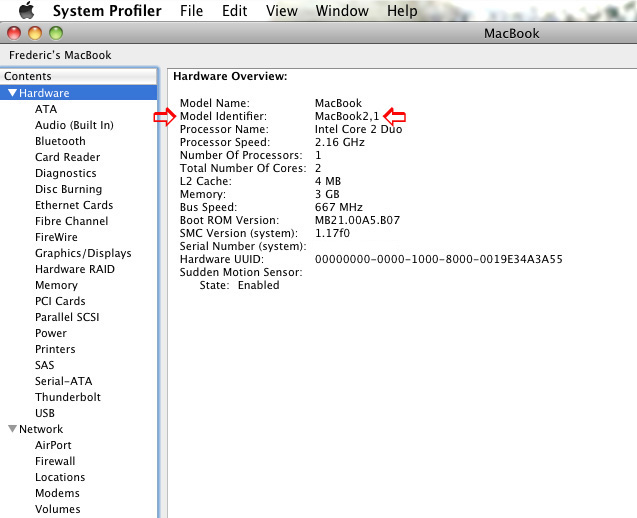Select Thunderbolt entry
The width and height of the screenshot is (637, 518).
point(68,397)
